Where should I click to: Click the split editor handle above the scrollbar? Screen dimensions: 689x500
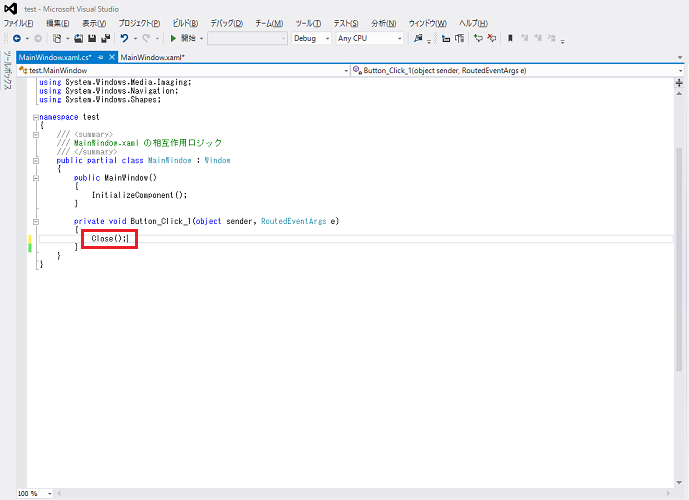679,83
